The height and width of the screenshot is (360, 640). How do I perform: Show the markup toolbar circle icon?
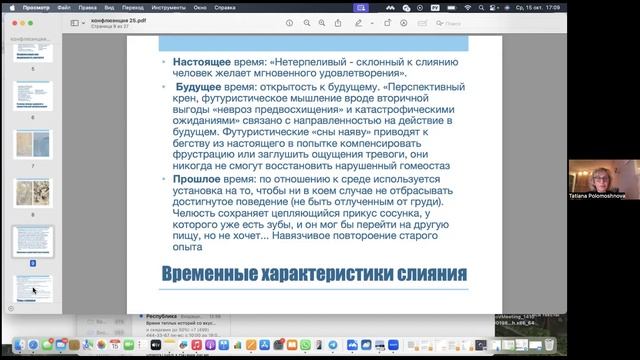click(x=404, y=23)
